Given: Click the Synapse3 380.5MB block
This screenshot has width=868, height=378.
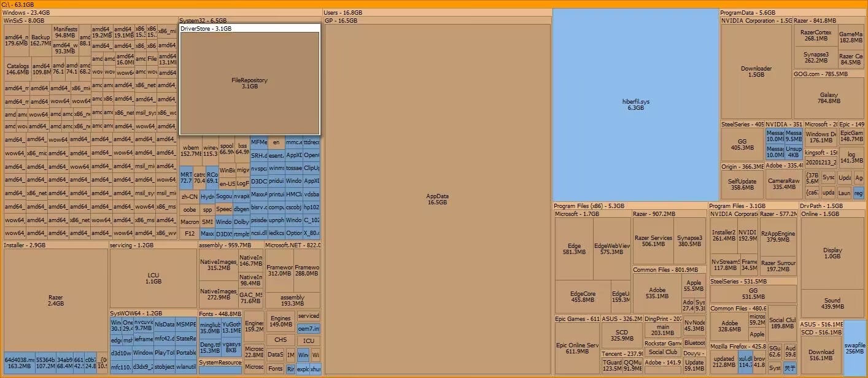Looking at the screenshot, I should pyautogui.click(x=690, y=241).
